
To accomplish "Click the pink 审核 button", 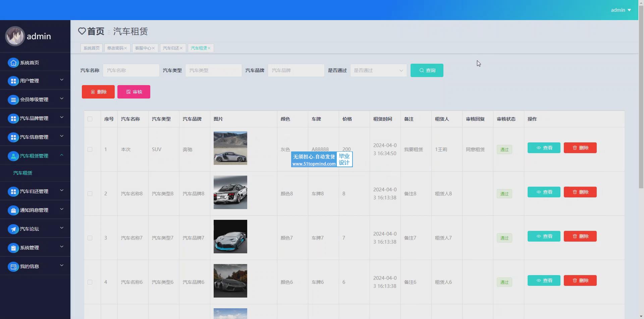I will 134,92.
